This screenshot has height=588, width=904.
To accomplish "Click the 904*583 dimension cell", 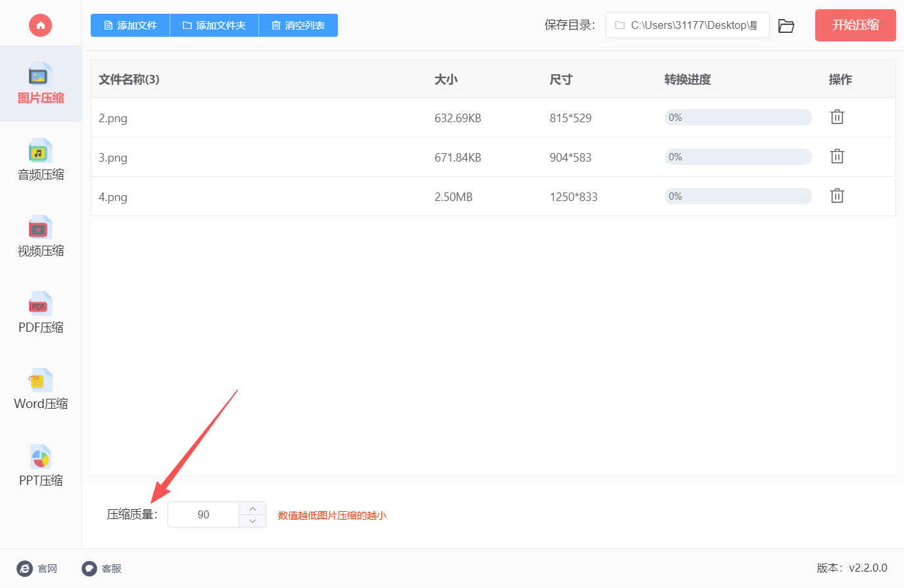I will [x=571, y=158].
